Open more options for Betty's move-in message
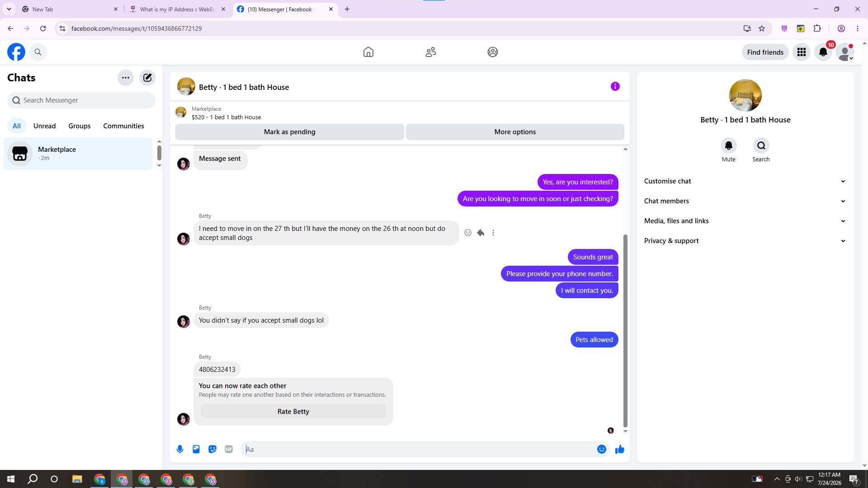868x488 pixels. point(493,233)
